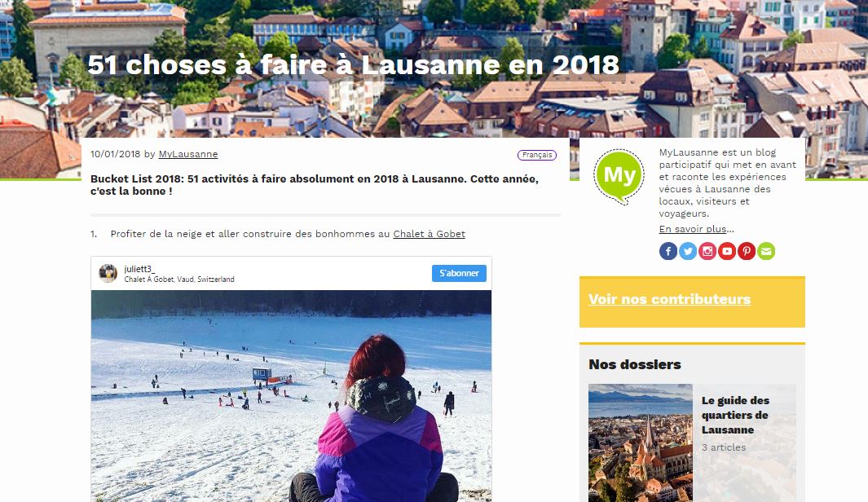Click the 51 choses à faire title
Screen dimensions: 868x502
[x=353, y=64]
